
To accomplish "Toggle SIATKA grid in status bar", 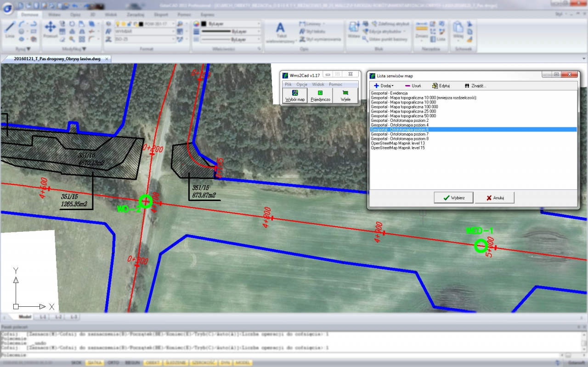I will point(94,363).
